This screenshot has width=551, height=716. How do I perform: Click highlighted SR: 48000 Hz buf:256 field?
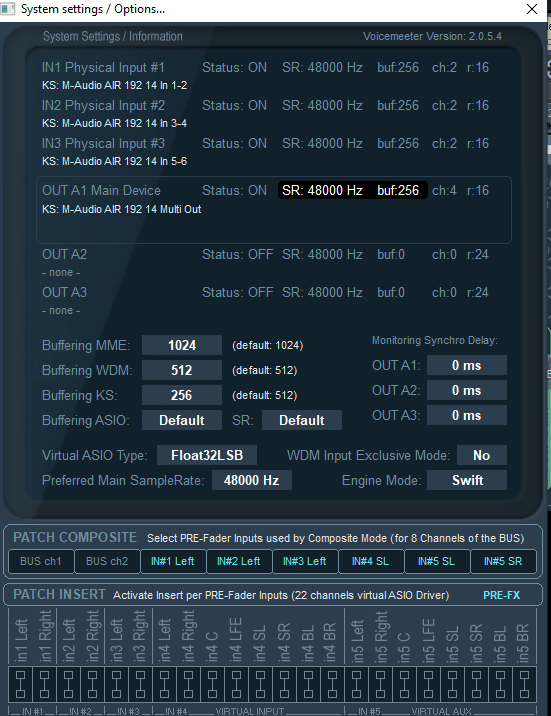tap(352, 190)
